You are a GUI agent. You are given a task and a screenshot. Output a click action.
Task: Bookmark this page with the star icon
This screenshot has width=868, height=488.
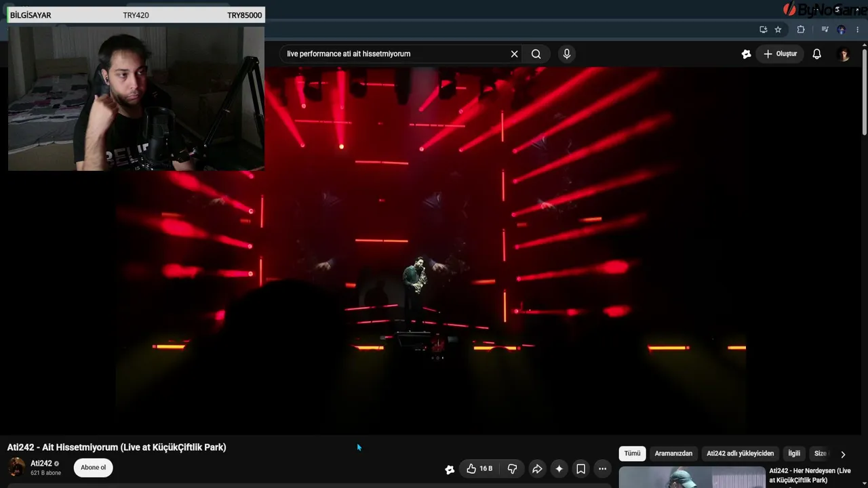pos(778,29)
